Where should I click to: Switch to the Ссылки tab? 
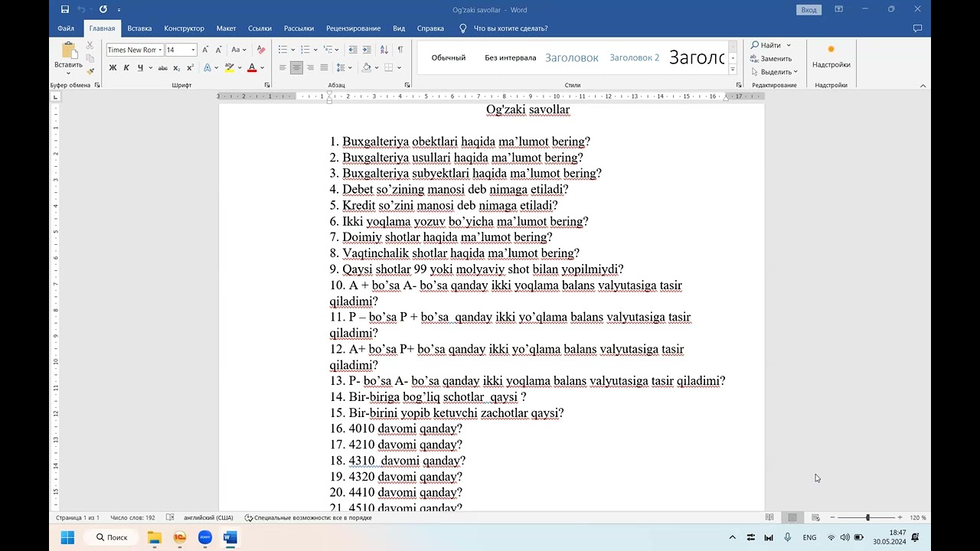point(260,28)
